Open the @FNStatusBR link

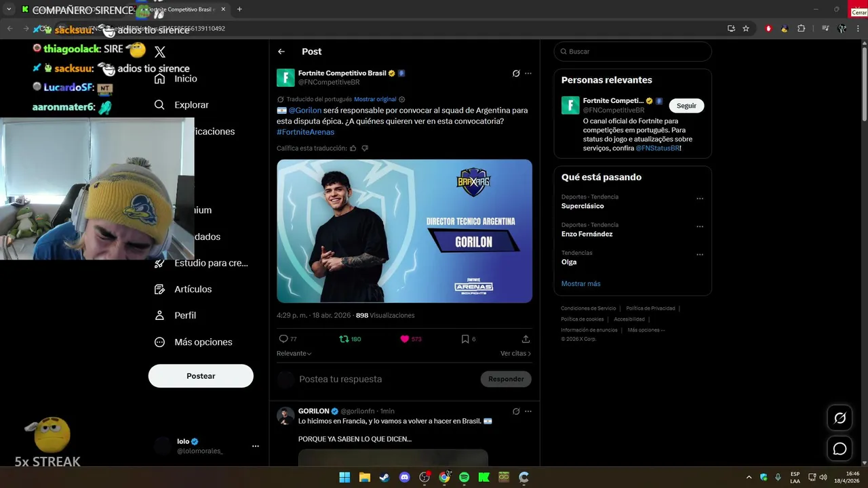click(x=658, y=148)
